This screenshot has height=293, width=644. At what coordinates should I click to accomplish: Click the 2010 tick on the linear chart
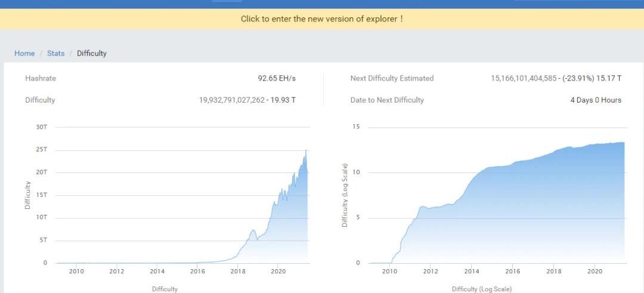pos(76,272)
